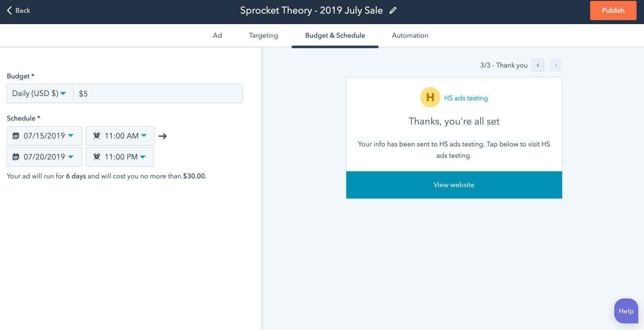The image size is (644, 330).
Task: Expand the start date 07/15/2019 picker
Action: [44, 136]
